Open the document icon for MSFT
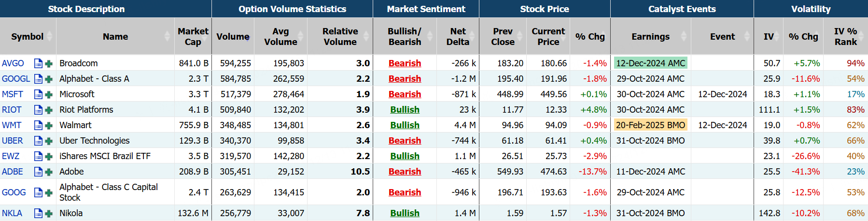Screen dimensions: 868x221 coord(38,94)
